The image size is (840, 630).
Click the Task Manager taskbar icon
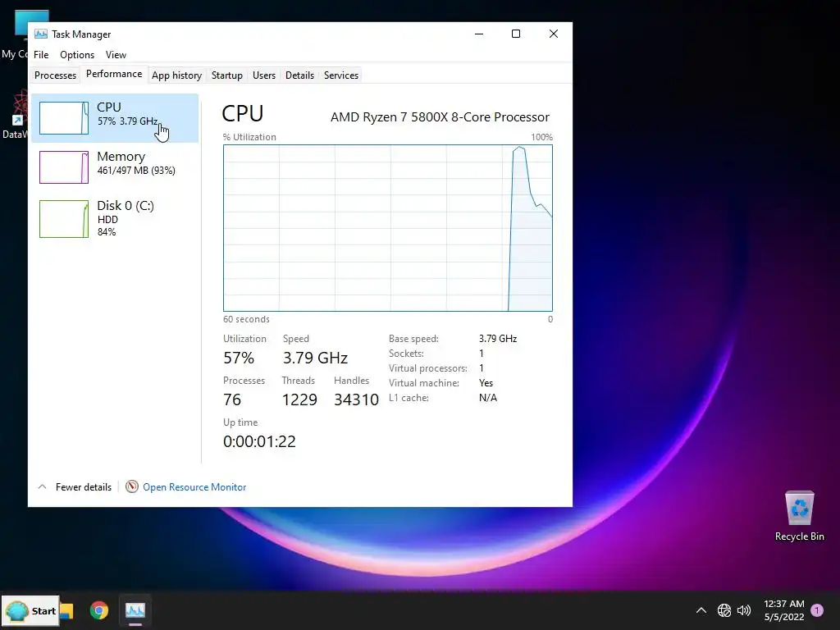(135, 610)
